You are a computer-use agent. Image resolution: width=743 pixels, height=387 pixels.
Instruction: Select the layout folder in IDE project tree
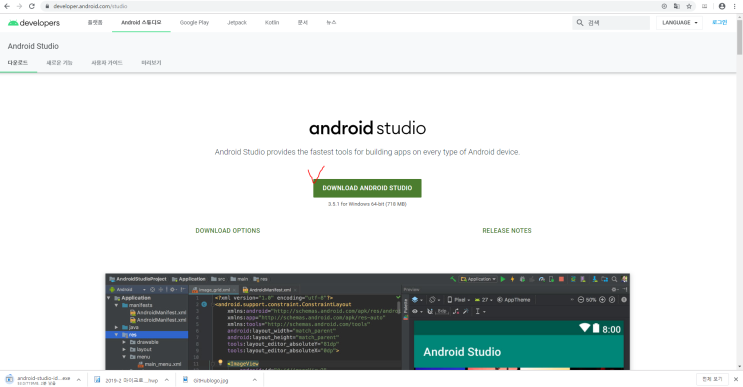140,349
